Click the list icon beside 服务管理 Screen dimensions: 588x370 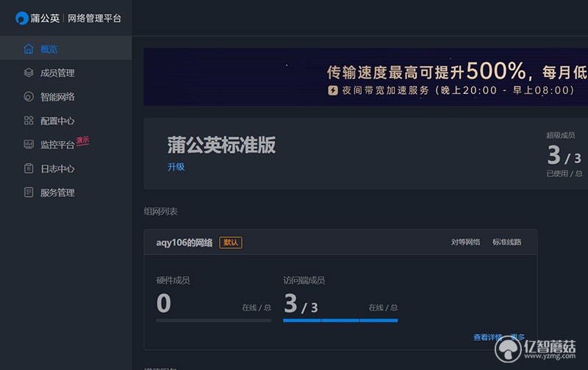point(29,192)
